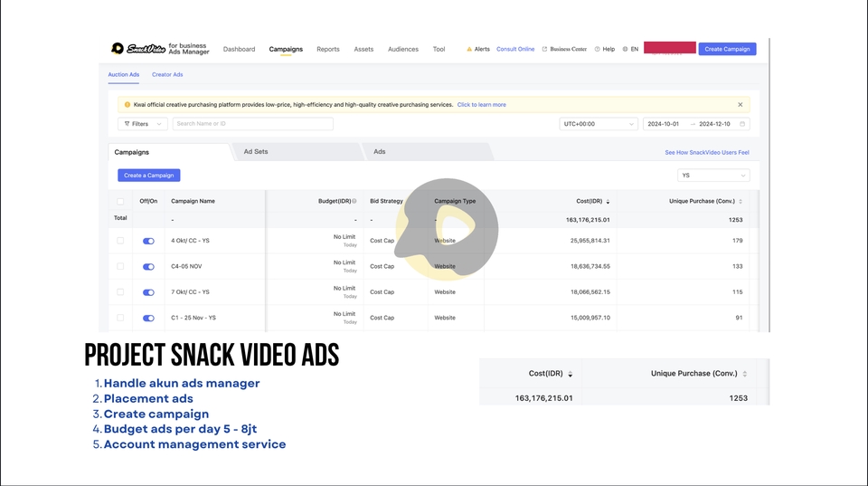Sort by Cost(IDR) column arrow
This screenshot has width=868, height=486.
coord(608,202)
